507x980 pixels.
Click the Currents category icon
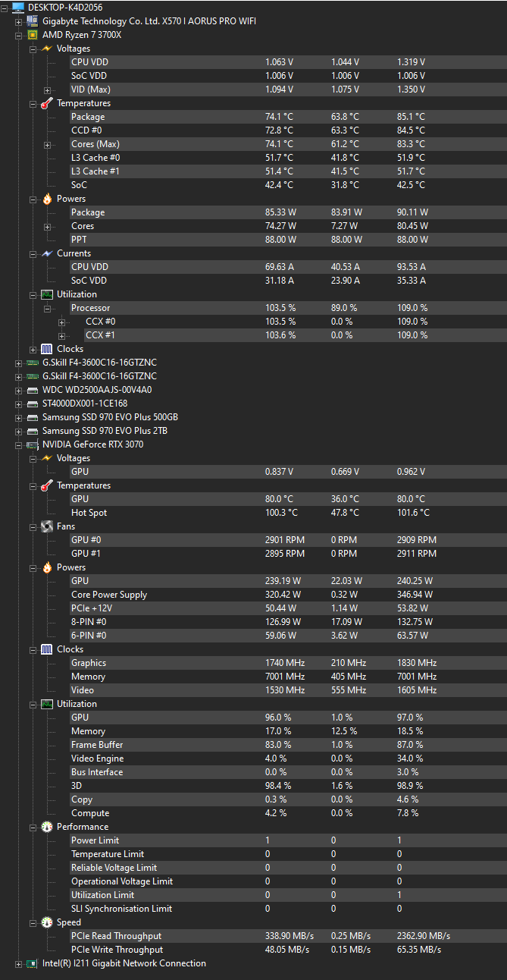click(47, 253)
